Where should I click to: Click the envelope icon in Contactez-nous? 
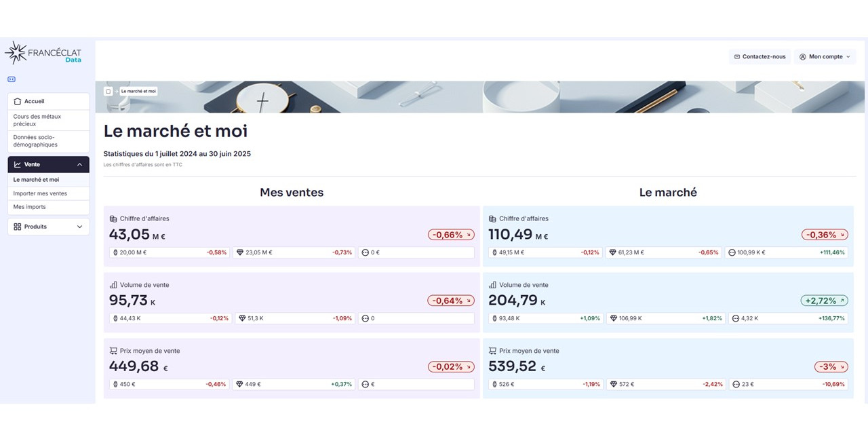point(737,57)
